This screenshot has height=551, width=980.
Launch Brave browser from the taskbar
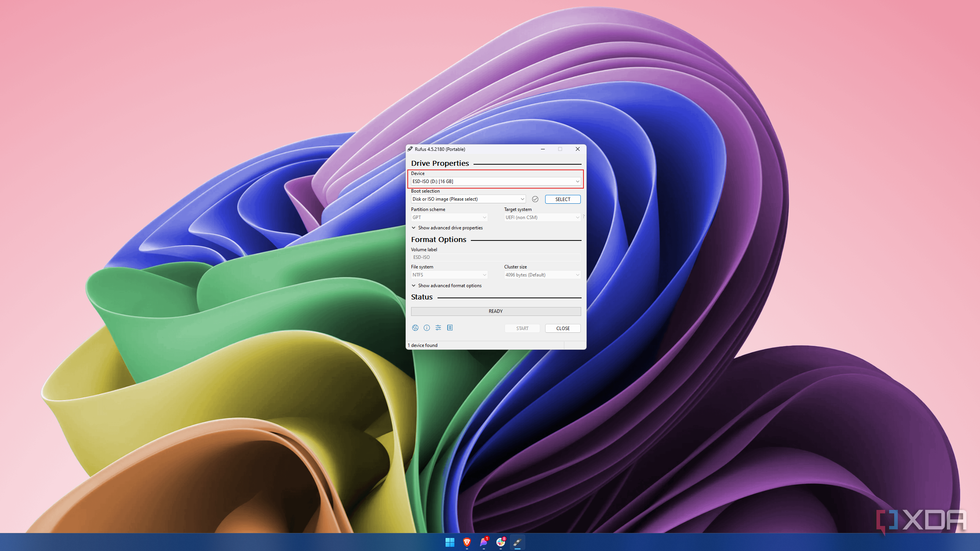(x=467, y=542)
